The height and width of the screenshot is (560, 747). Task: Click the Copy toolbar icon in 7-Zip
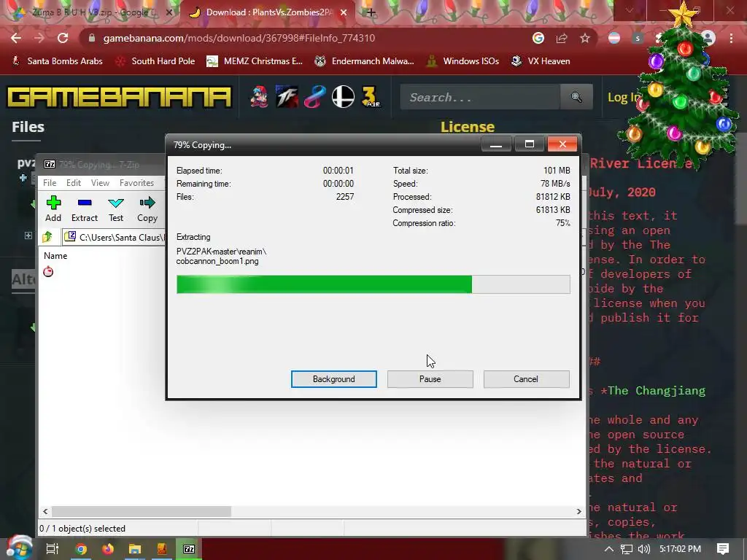(x=147, y=209)
